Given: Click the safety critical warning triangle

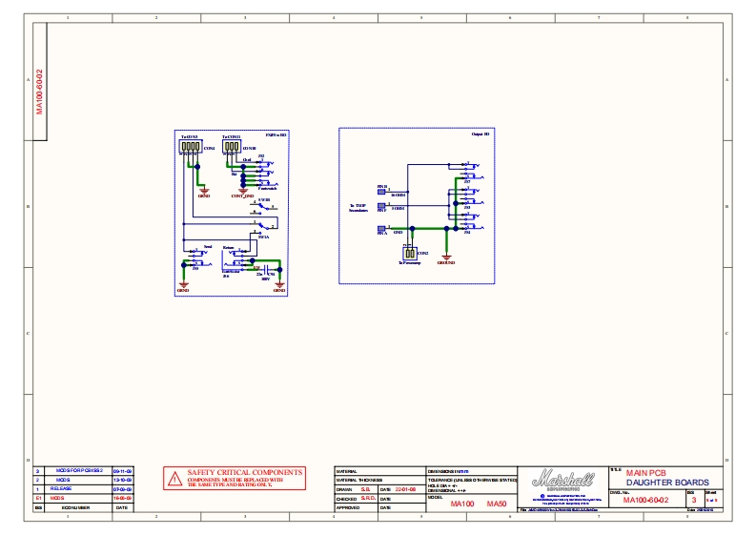Looking at the screenshot, I should tap(173, 478).
